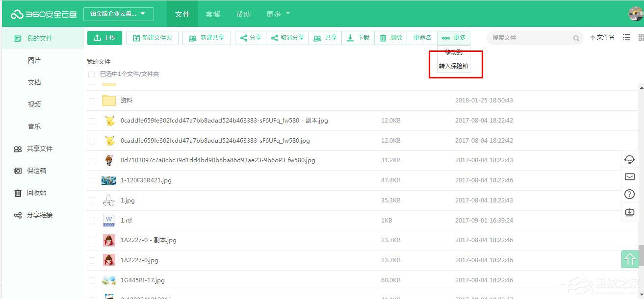The image size is (644, 299).
Task: Open the customer service headset icon
Action: (x=630, y=159)
